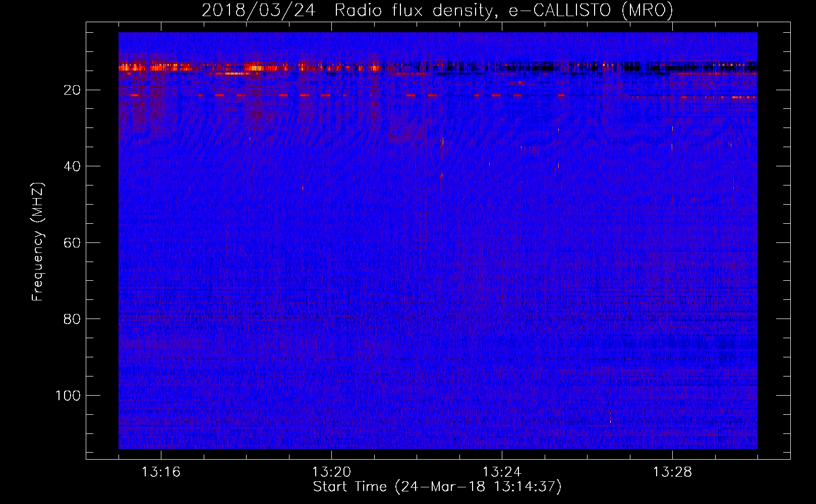Click the 'Frequency (MHZ)' y-axis label
816x504 pixels.
click(x=38, y=242)
